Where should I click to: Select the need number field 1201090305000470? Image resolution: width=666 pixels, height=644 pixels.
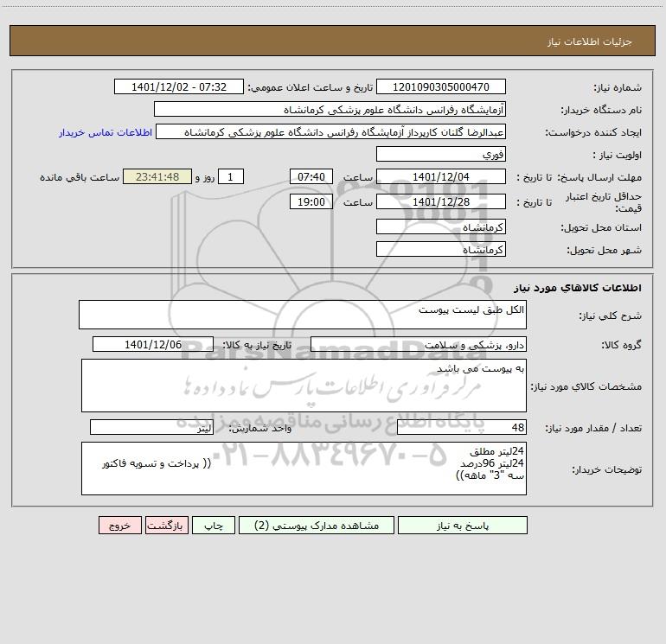pyautogui.click(x=441, y=86)
